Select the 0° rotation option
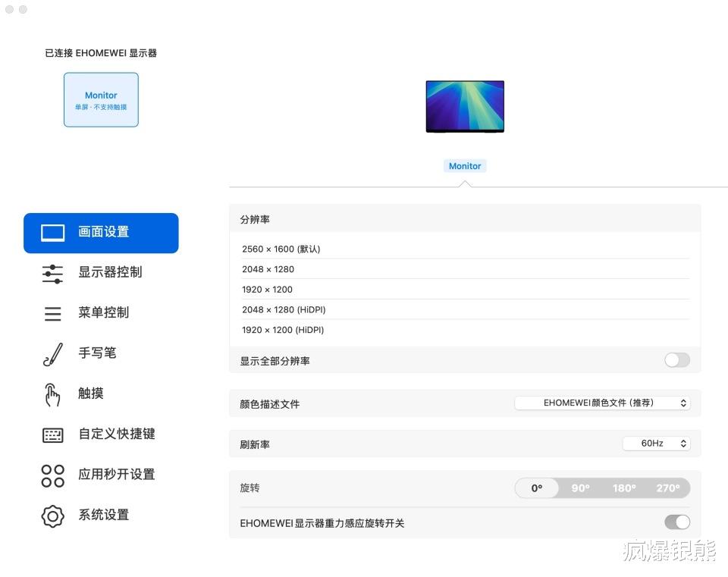This screenshot has height=577, width=728. click(537, 488)
